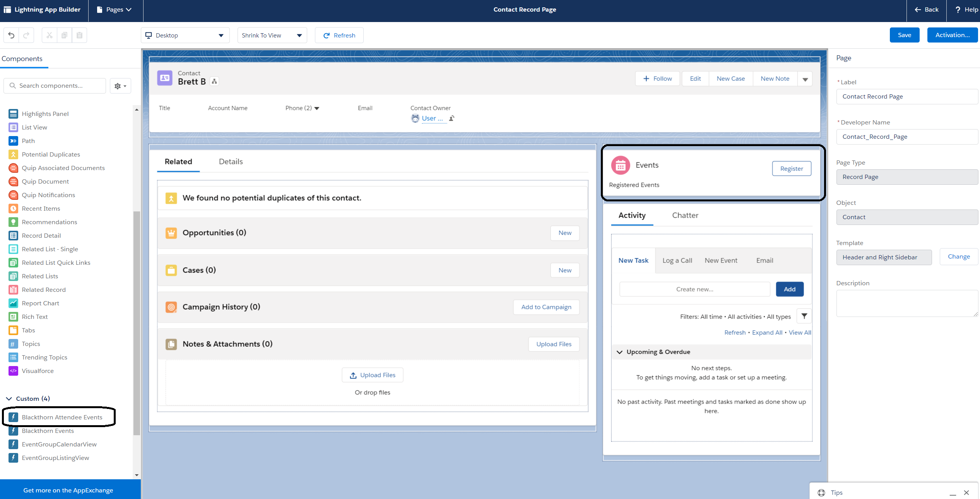
Task: Click the redo arrow icon
Action: 26,35
